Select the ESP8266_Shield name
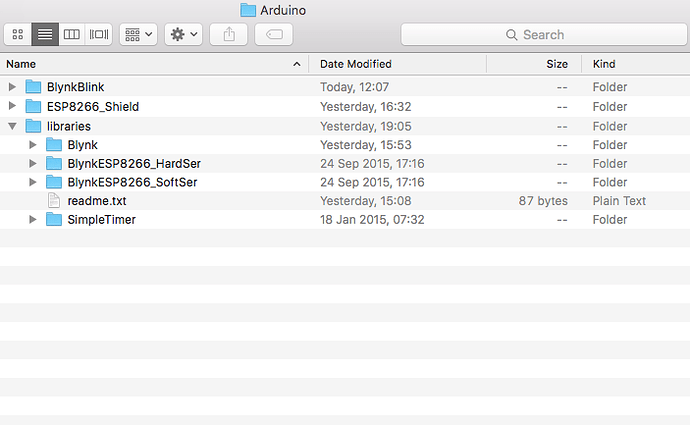 point(93,107)
